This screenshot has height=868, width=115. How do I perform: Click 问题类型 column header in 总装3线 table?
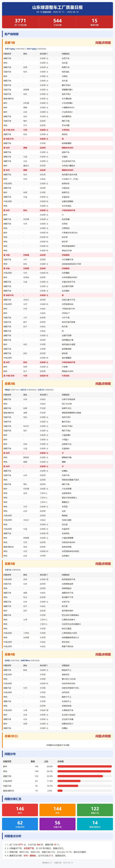pos(7,574)
